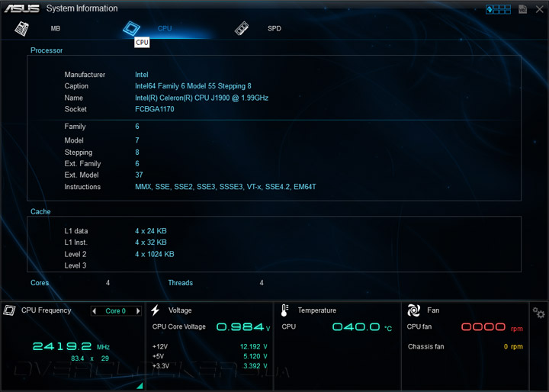Click the Level 3 cache label
This screenshot has width=549, height=392.
point(75,265)
